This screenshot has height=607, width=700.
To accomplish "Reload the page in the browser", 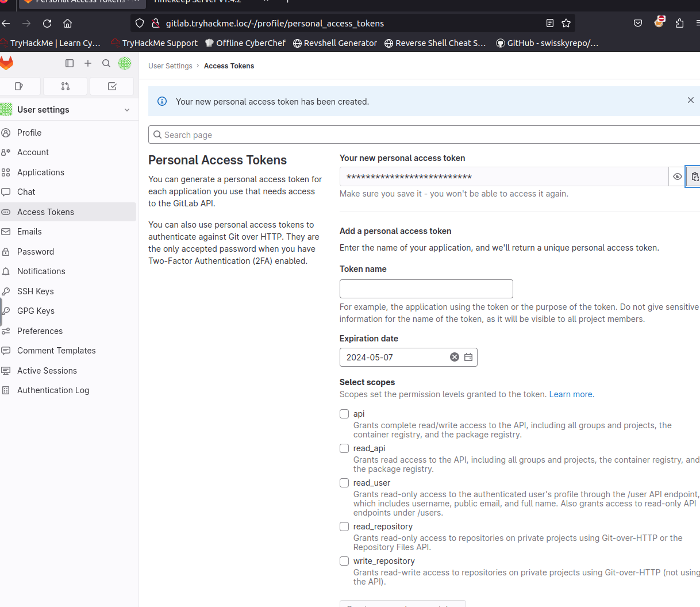I will 47,23.
